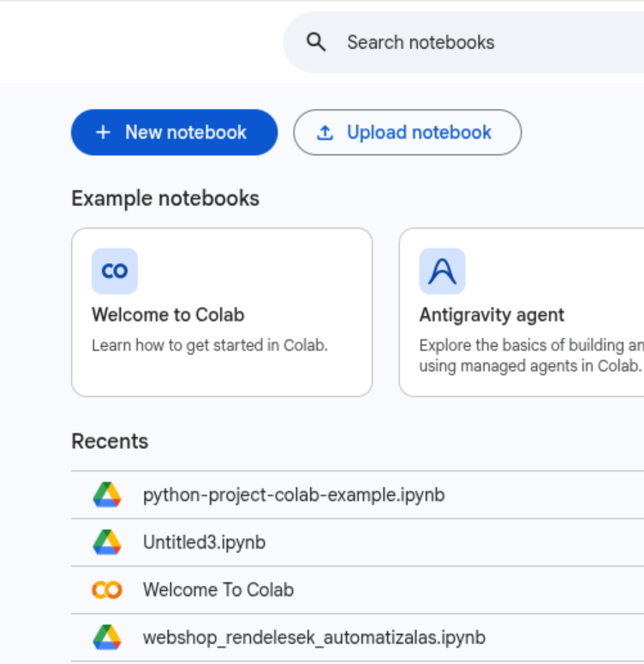
Task: Click 'Learn how to get started in Colab.' text
Action: pyautogui.click(x=210, y=345)
